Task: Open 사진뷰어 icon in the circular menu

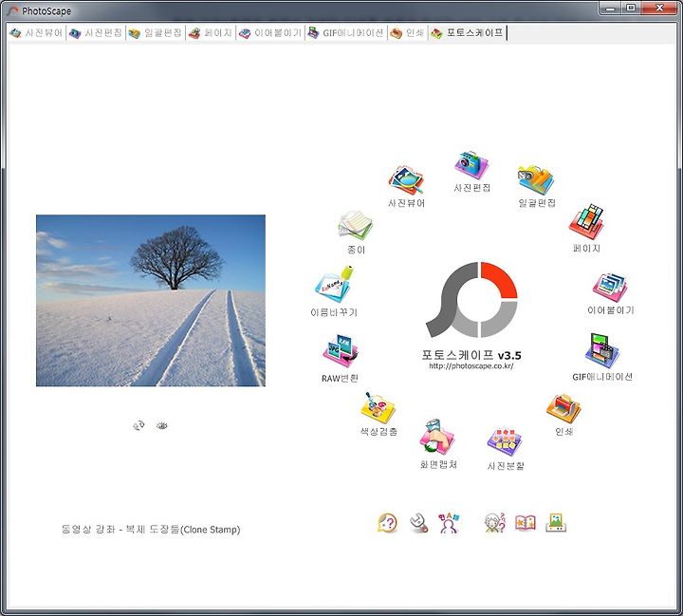Action: pos(406,180)
